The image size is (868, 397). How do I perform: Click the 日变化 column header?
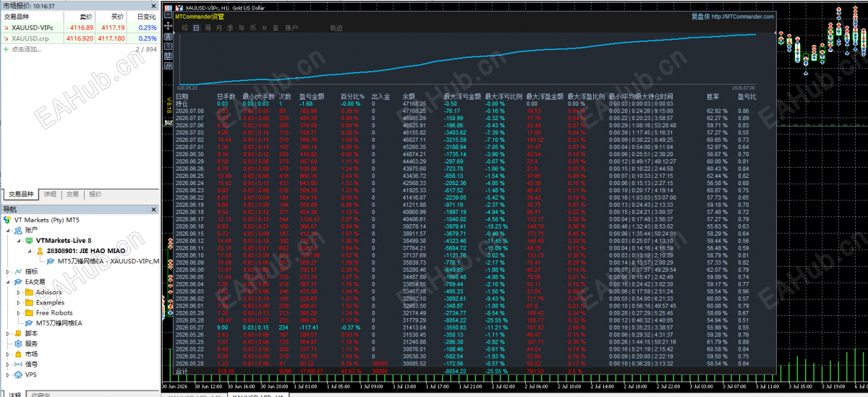click(x=146, y=16)
